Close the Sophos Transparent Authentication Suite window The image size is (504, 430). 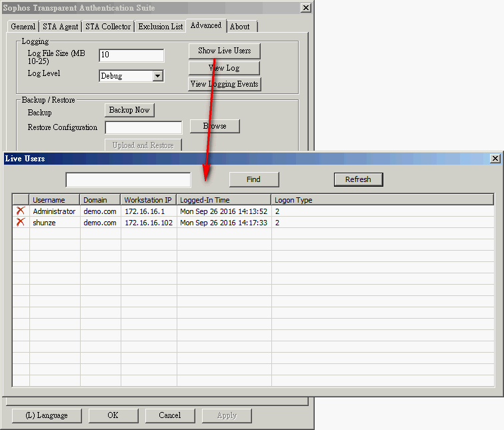point(306,8)
